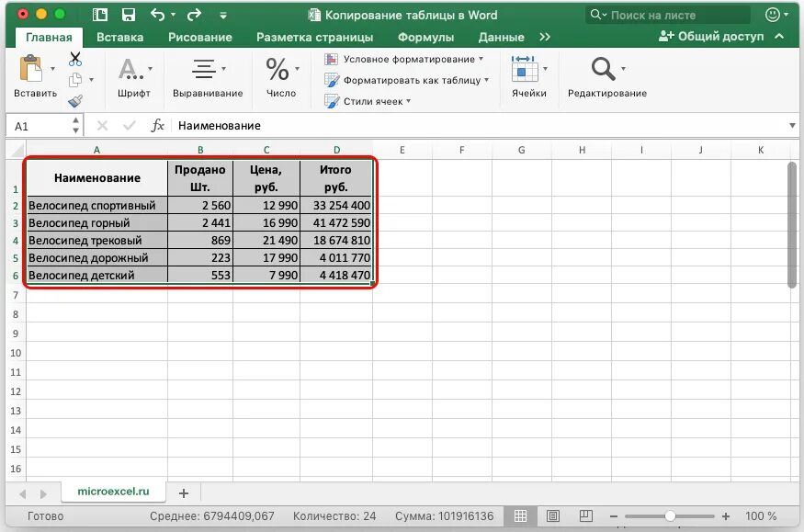Open the Рисование tab
The image size is (804, 532).
(200, 38)
